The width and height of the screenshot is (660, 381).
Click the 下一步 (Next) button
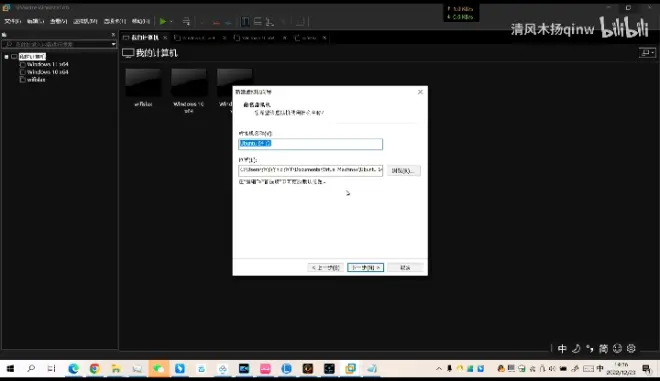[x=365, y=268]
